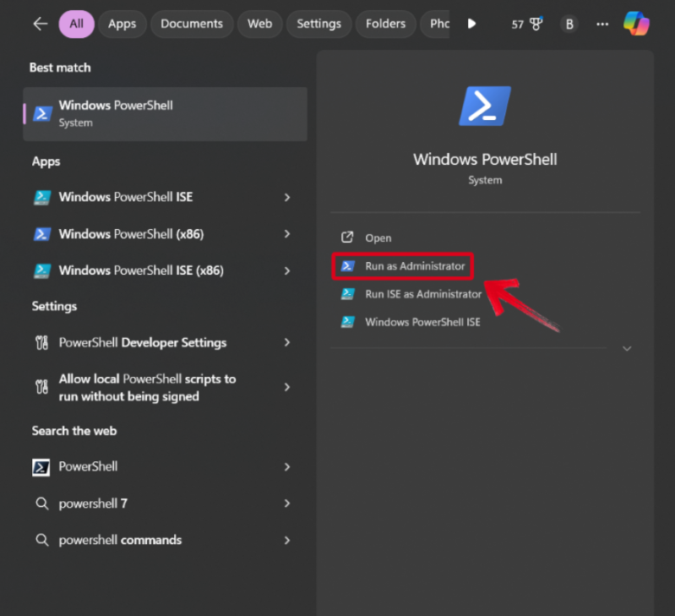
Task: Expand the preview pane's down chevron
Action: 627,348
